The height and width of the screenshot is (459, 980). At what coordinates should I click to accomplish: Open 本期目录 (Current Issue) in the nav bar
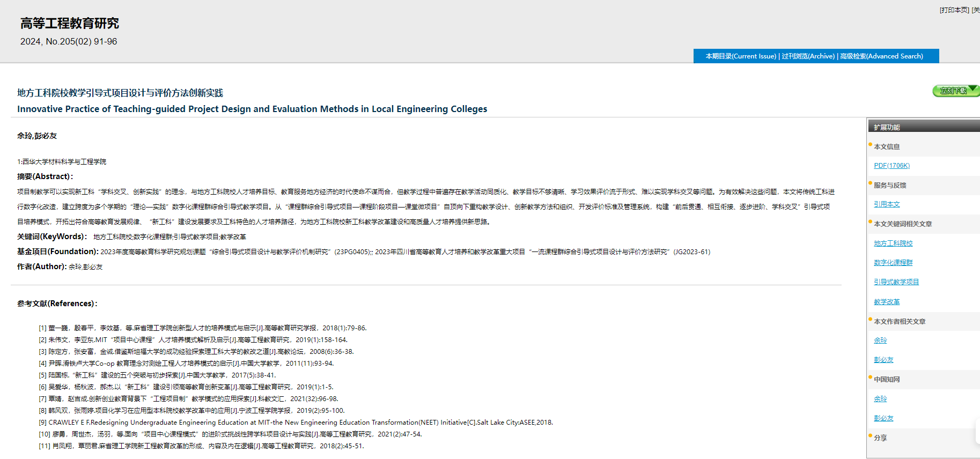point(740,56)
